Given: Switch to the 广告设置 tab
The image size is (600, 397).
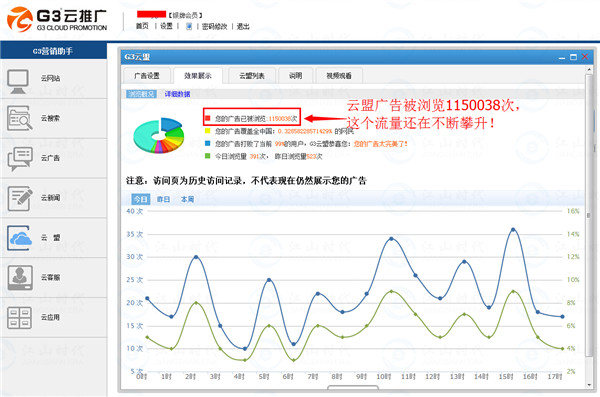Looking at the screenshot, I should [x=147, y=76].
